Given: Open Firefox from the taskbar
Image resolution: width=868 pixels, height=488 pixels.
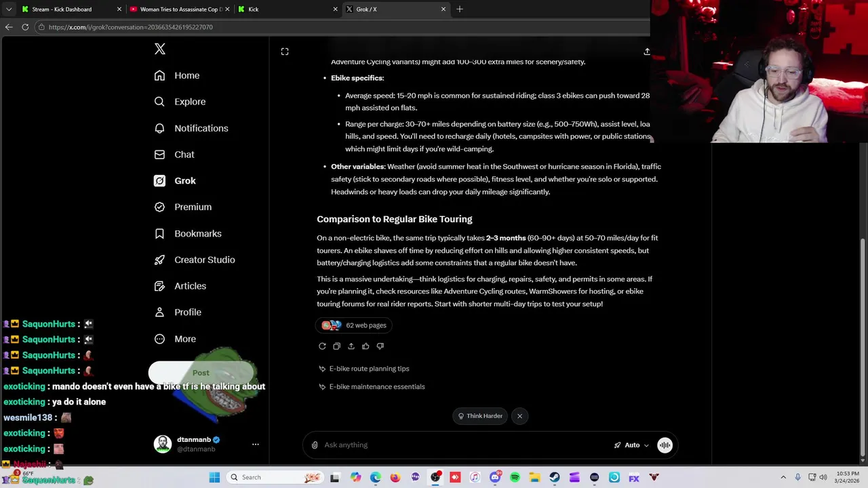Looking at the screenshot, I should (395, 477).
